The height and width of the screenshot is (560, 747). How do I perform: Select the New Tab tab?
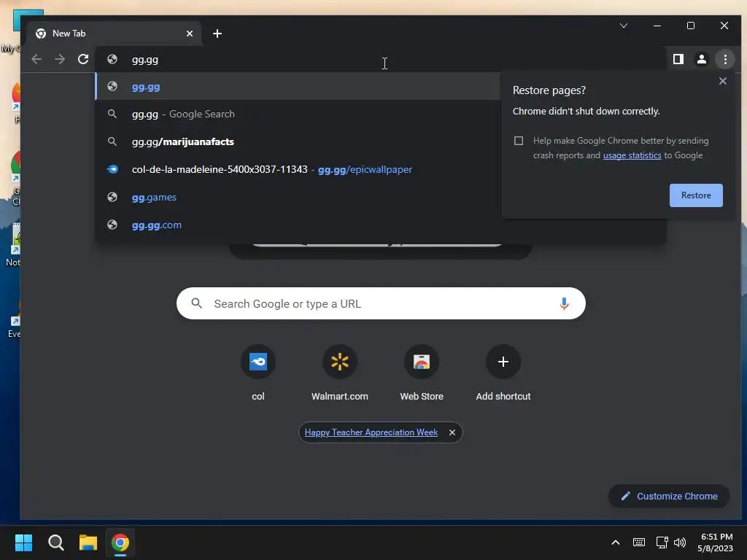coord(115,34)
